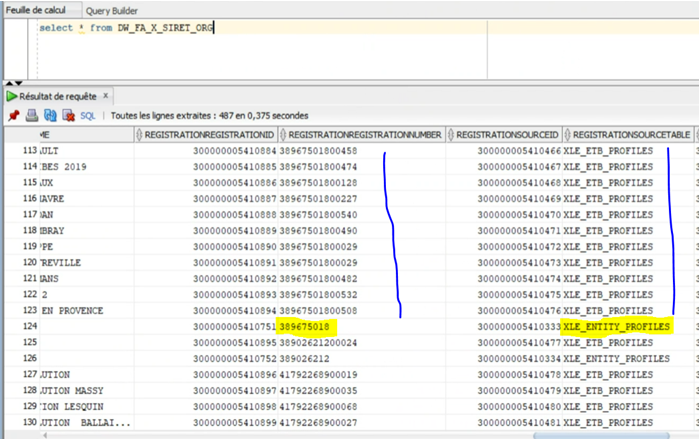This screenshot has width=700, height=439.
Task: Click table name DW_FA_X_SIRET_ORG in query
Action: 166,28
